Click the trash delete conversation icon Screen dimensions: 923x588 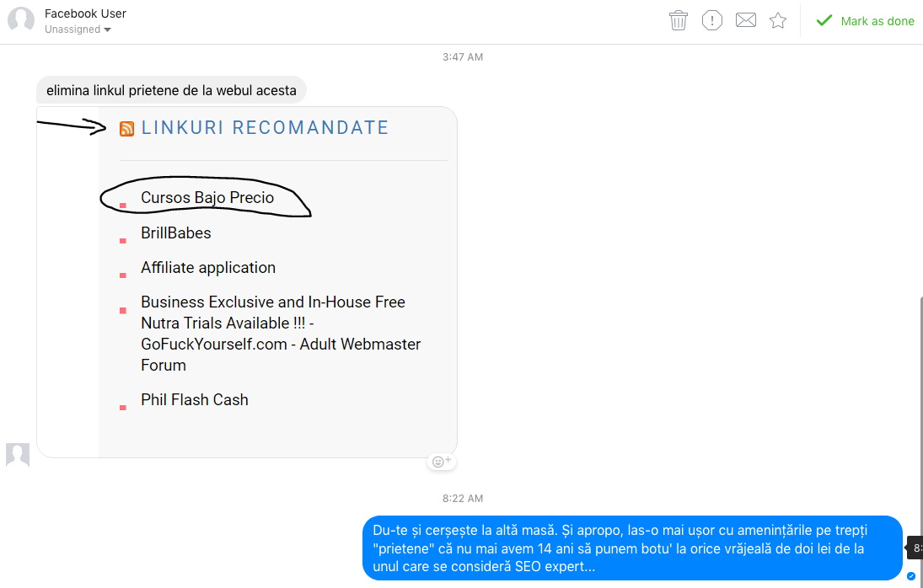tap(679, 20)
